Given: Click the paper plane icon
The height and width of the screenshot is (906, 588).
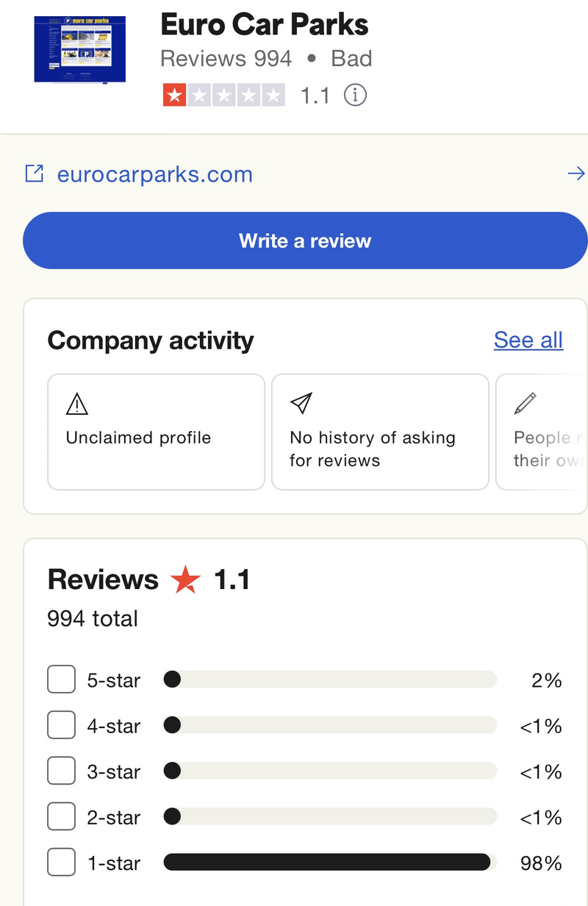Looking at the screenshot, I should [x=301, y=403].
